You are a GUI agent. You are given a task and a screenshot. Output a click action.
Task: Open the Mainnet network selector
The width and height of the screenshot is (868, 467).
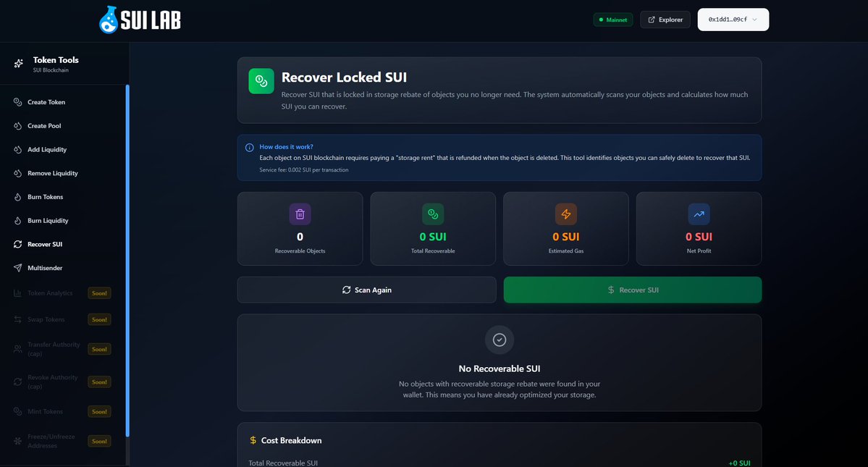[x=613, y=20]
